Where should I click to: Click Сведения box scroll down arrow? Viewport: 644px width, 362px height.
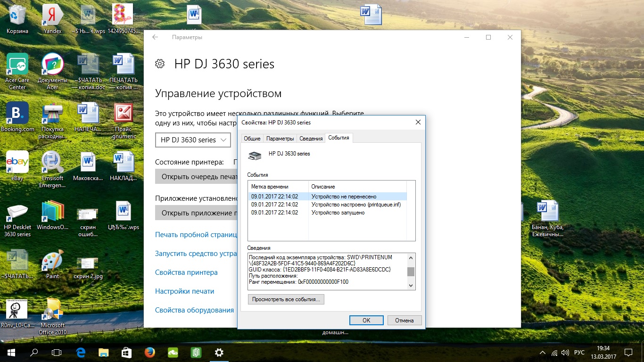(x=411, y=285)
